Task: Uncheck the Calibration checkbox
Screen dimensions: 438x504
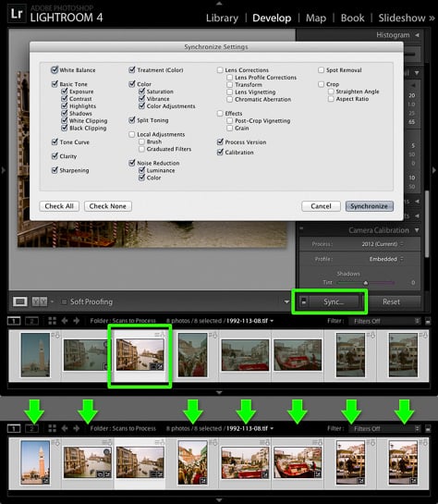Action: point(220,152)
